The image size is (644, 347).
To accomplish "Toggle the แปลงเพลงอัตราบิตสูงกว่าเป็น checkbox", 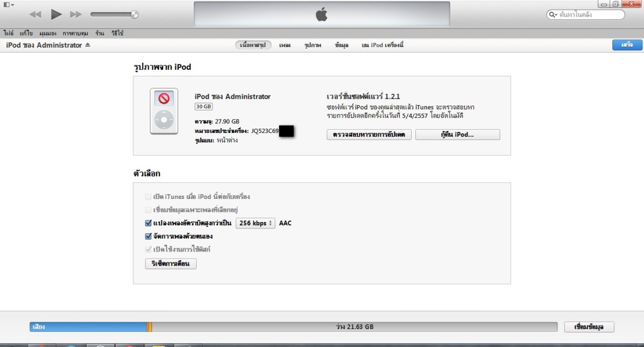I will 149,223.
